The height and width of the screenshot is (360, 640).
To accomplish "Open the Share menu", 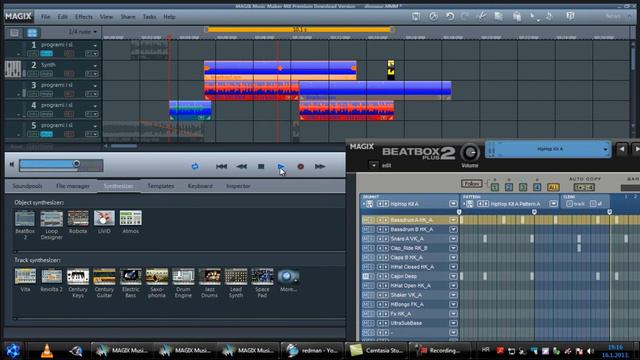I will tap(128, 17).
